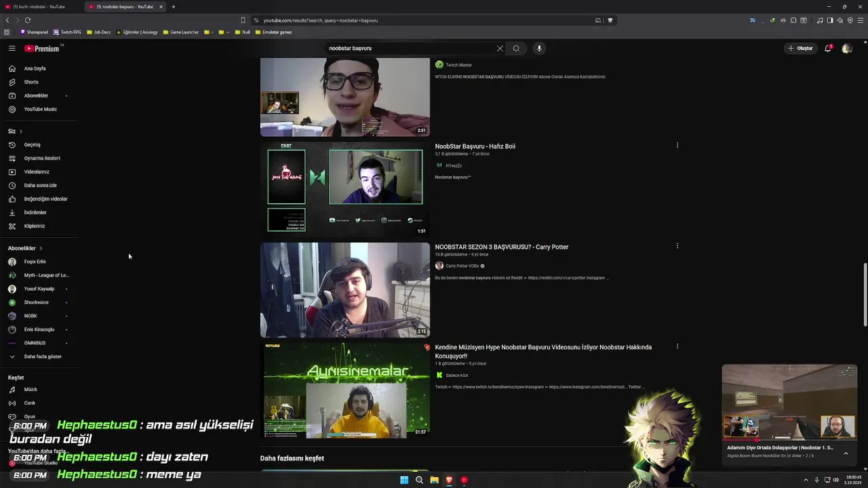Click the miniplayer video preview
The width and height of the screenshot is (868, 488).
coord(789,402)
